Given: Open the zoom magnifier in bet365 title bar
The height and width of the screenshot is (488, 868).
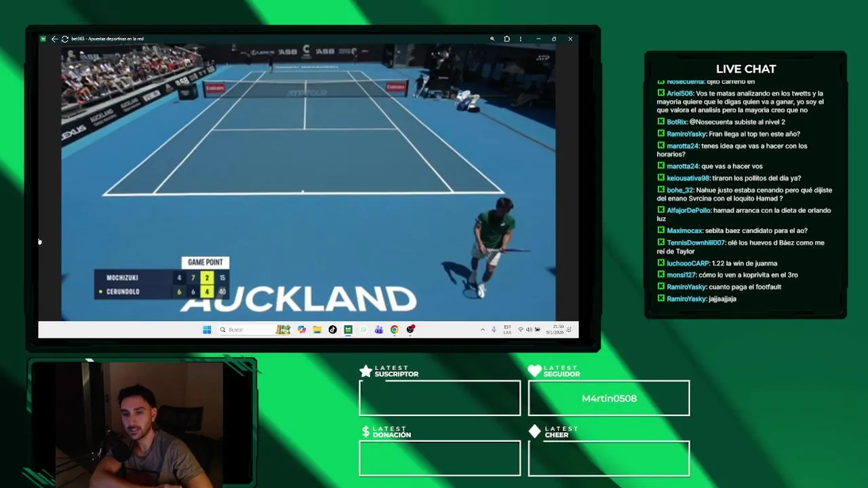Looking at the screenshot, I should (492, 39).
